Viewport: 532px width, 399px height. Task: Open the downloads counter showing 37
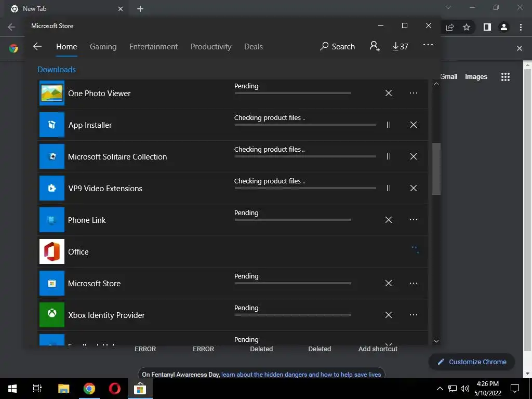401,46
